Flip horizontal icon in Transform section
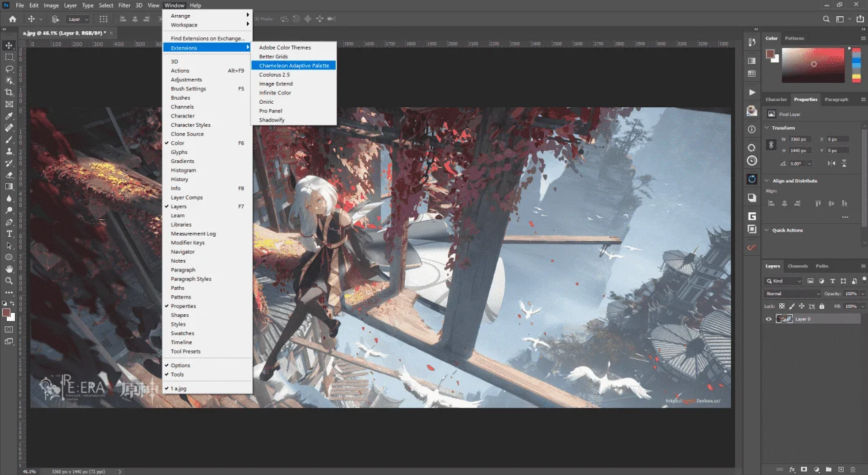 [x=832, y=164]
